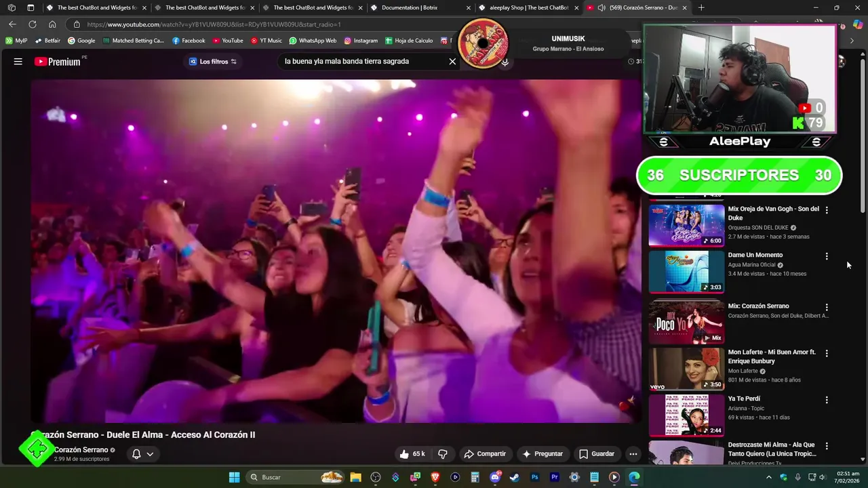This screenshot has width=868, height=488.
Task: Dislike the video with the thumbs-down icon
Action: [x=443, y=454]
